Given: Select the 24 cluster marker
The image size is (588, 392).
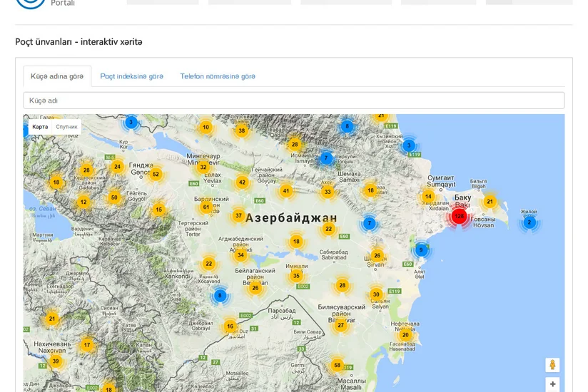Looking at the screenshot, I should pyautogui.click(x=117, y=167).
